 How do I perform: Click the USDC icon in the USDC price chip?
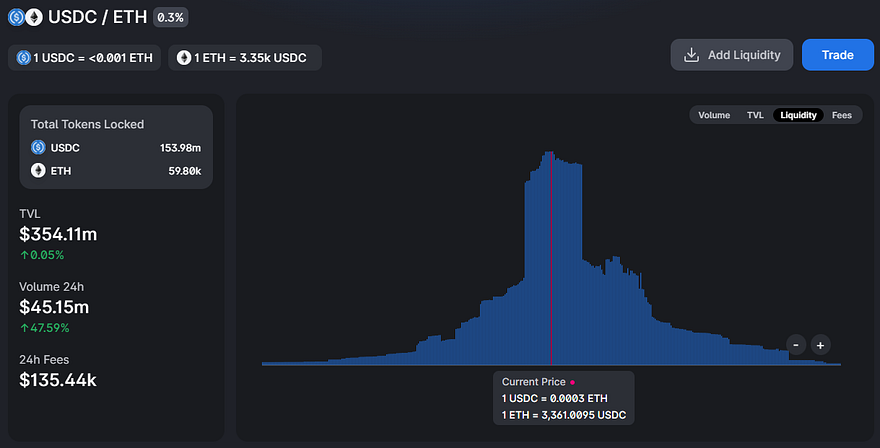24,57
